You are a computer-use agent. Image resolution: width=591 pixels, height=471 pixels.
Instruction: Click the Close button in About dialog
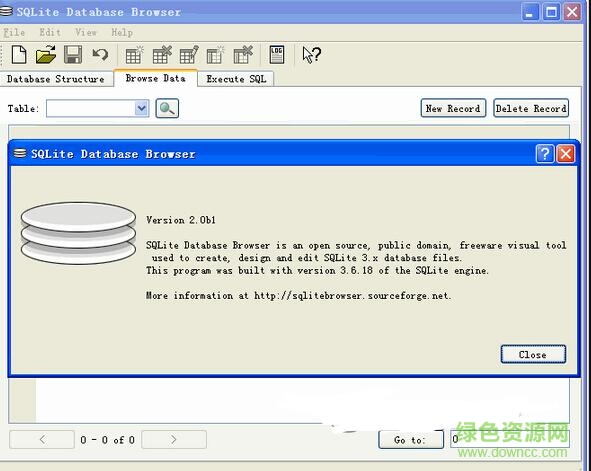533,354
